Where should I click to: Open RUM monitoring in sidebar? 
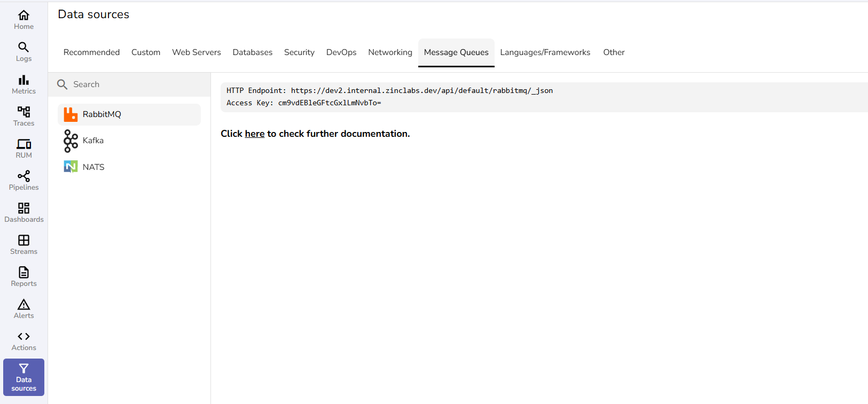point(24,149)
